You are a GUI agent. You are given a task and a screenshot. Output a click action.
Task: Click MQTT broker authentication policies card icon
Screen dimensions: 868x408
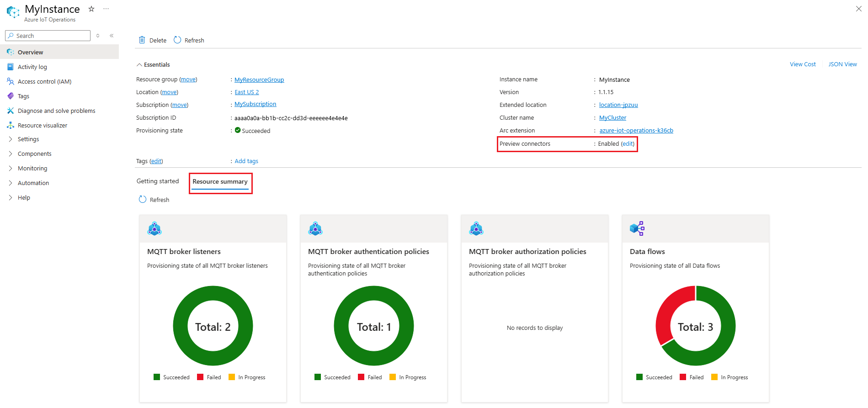(x=315, y=228)
